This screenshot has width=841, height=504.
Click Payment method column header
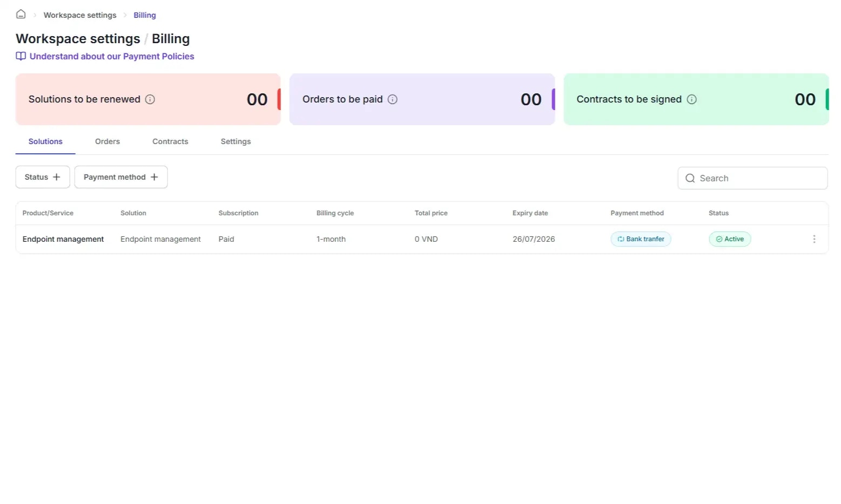pyautogui.click(x=637, y=213)
